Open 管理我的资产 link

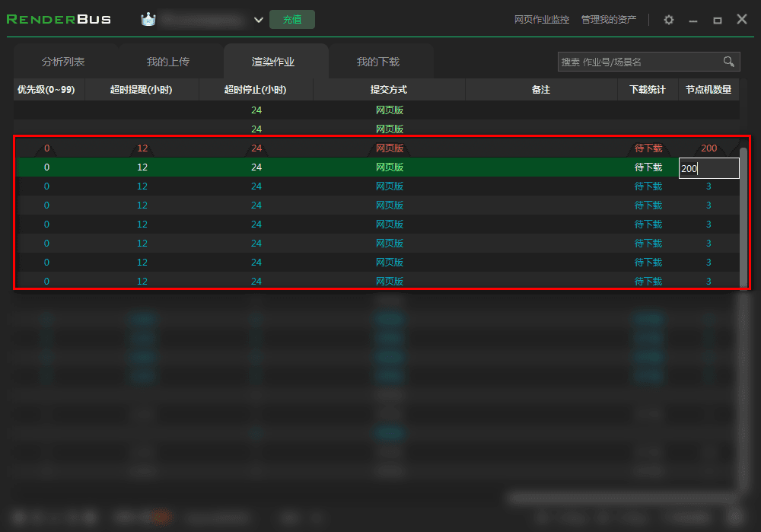(x=609, y=20)
